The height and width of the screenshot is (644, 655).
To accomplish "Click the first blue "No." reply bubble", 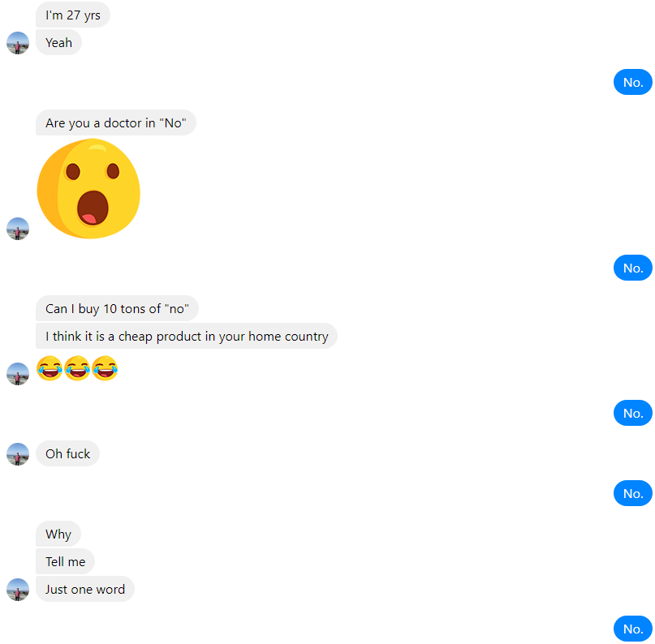I will [633, 82].
